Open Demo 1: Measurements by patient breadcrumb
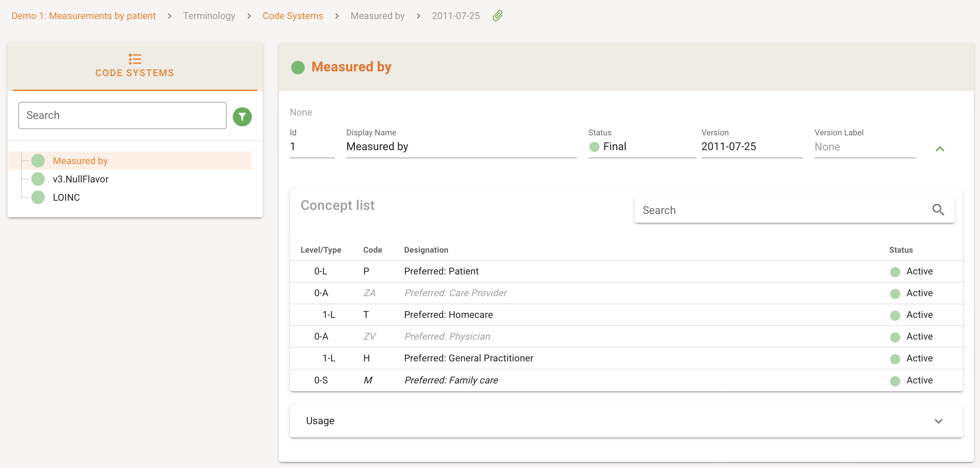The height and width of the screenshot is (468, 980). click(84, 16)
